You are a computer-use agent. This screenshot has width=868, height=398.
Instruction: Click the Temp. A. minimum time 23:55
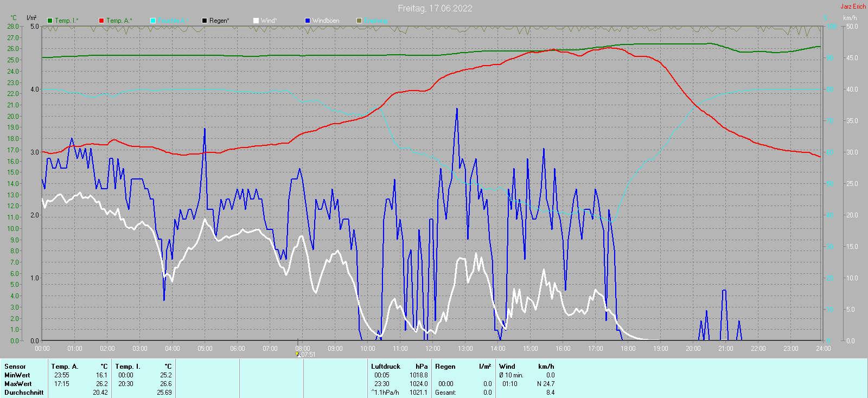point(62,375)
